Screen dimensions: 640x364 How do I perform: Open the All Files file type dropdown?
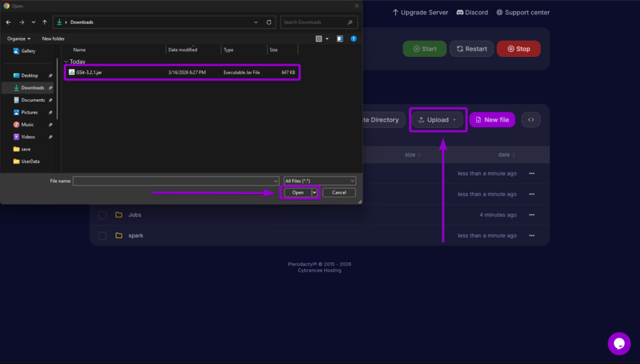[x=319, y=180]
